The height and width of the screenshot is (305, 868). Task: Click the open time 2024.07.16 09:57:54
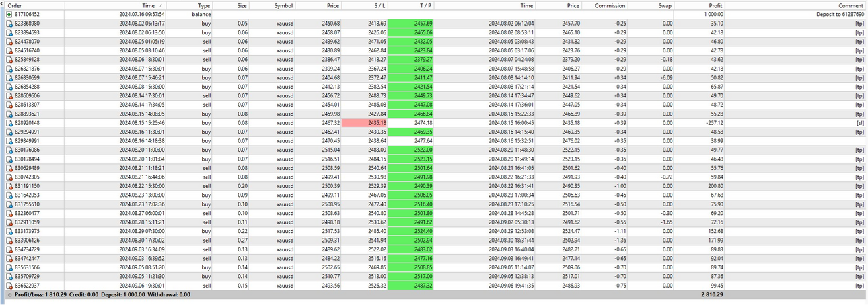(x=141, y=14)
